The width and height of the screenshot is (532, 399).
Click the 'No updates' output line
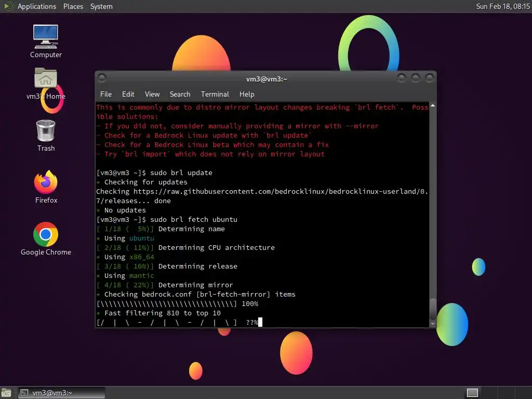click(121, 210)
